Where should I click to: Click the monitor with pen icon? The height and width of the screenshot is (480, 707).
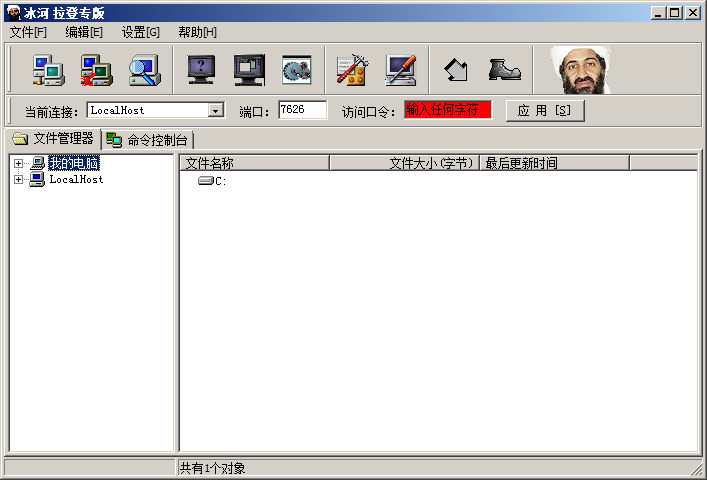point(400,70)
